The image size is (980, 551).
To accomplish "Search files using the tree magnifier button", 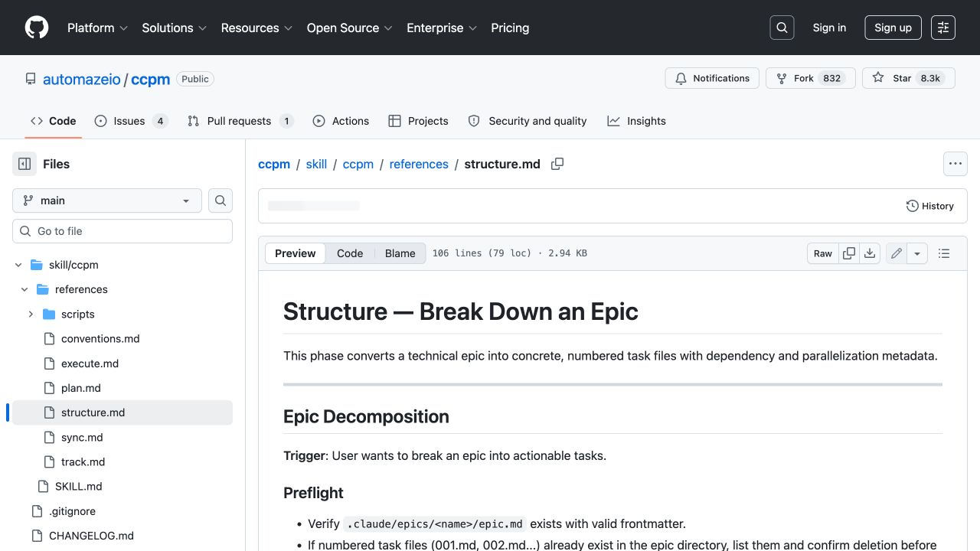I will click(x=220, y=201).
